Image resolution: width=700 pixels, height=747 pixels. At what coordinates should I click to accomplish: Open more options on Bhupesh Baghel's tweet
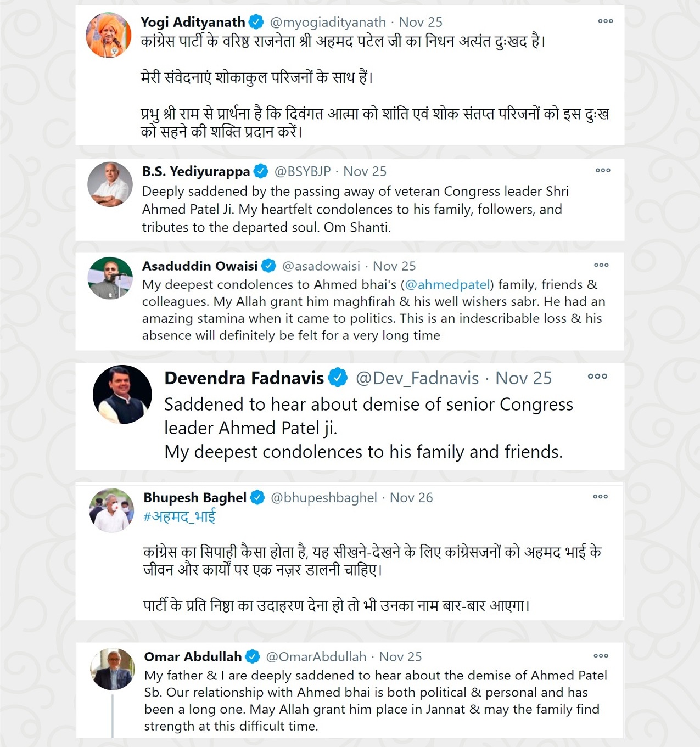tap(600, 497)
